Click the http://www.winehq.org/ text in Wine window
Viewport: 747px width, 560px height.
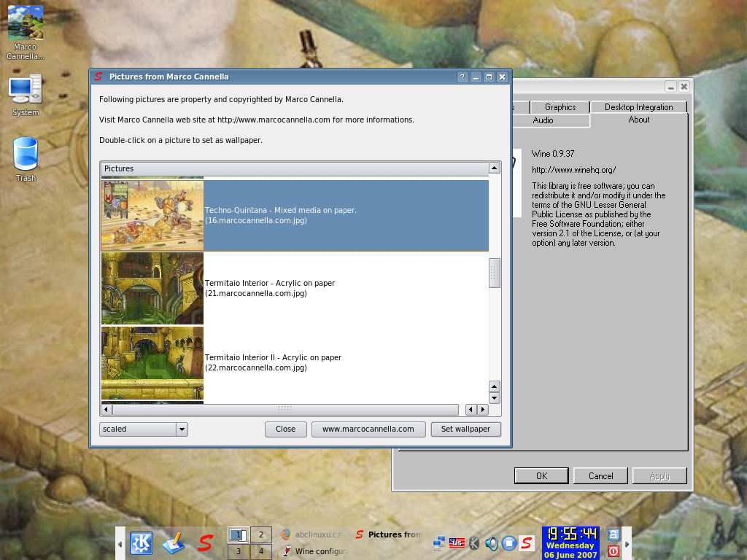[573, 169]
